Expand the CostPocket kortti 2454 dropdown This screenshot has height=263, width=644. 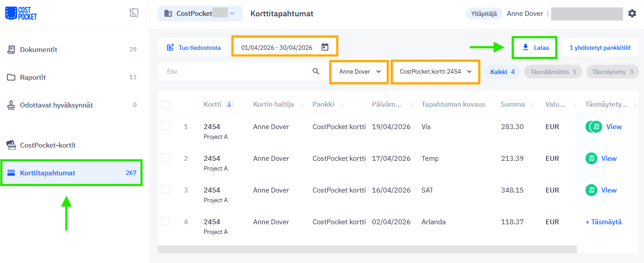[x=435, y=71]
